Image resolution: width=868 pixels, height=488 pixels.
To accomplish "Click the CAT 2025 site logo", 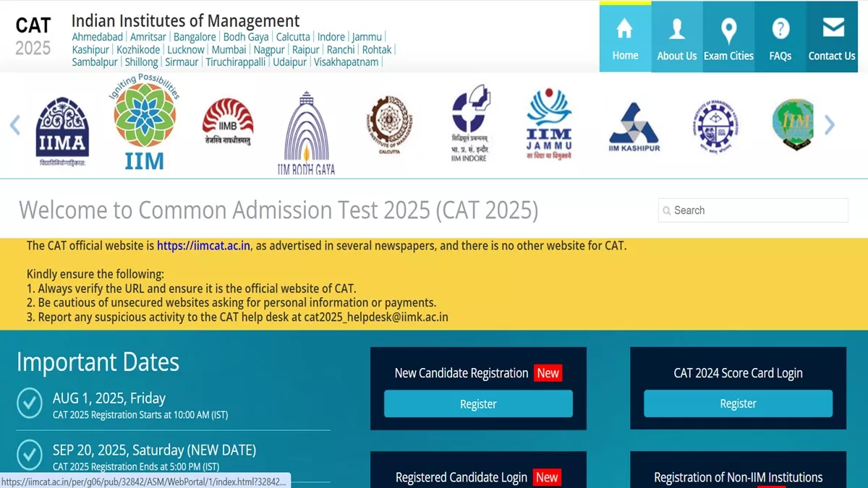I will pyautogui.click(x=33, y=36).
